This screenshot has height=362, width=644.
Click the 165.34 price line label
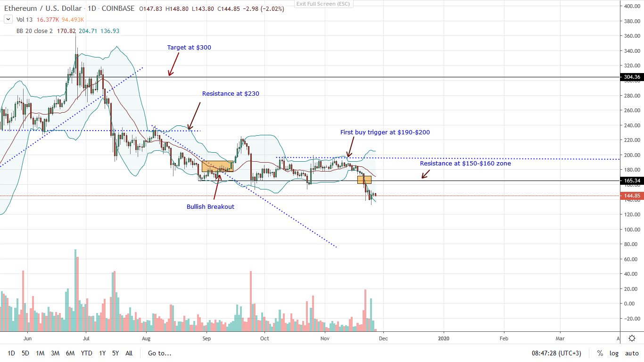pos(632,181)
